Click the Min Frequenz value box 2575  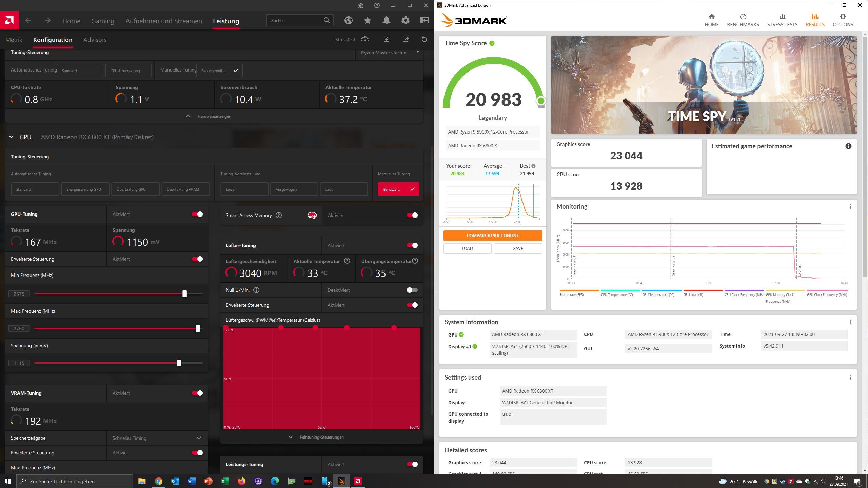pyautogui.click(x=19, y=294)
